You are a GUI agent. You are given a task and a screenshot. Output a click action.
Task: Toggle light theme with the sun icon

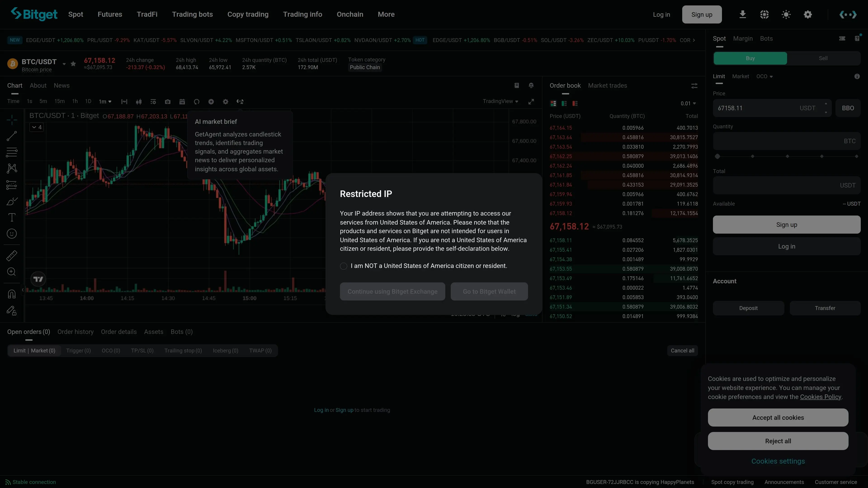pos(786,14)
